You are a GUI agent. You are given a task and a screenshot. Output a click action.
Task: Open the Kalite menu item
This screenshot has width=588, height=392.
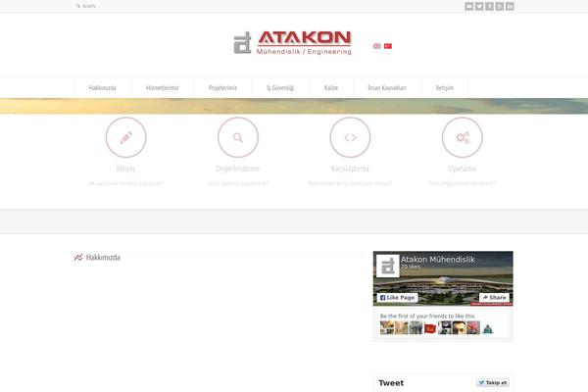click(331, 88)
